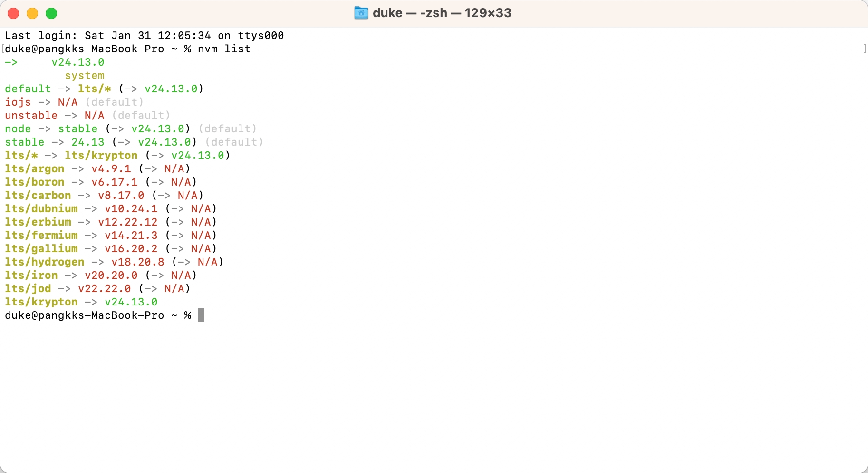This screenshot has width=868, height=473.
Task: Click the right-edge scrollbar bracket
Action: (864, 49)
